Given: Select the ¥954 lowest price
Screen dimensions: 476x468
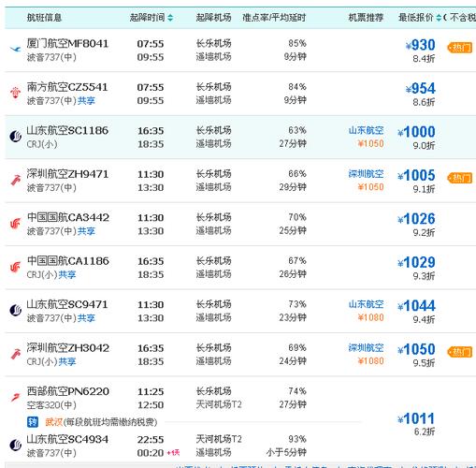Looking at the screenshot, I should (x=420, y=88).
